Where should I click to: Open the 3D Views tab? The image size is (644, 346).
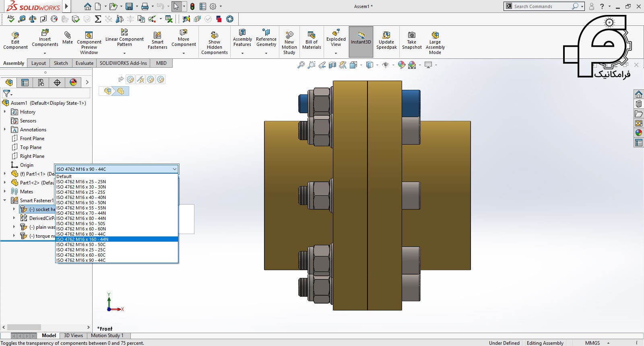(x=73, y=336)
